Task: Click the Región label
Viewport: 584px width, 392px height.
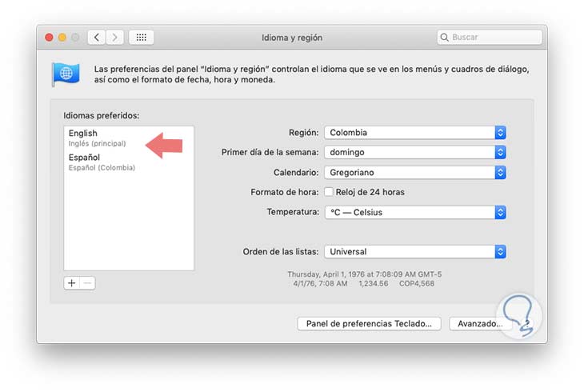Action: click(x=303, y=133)
